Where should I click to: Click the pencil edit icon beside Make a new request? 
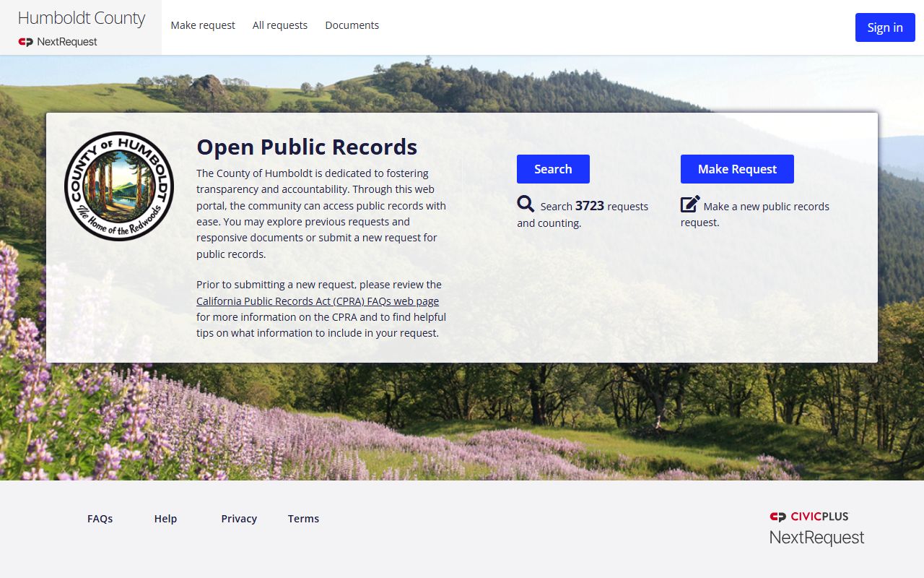690,204
